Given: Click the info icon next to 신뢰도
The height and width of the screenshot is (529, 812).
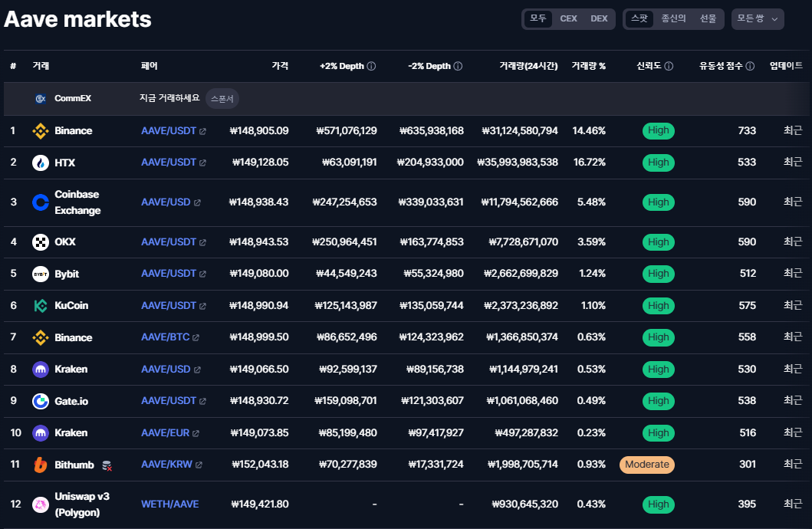Looking at the screenshot, I should [669, 67].
